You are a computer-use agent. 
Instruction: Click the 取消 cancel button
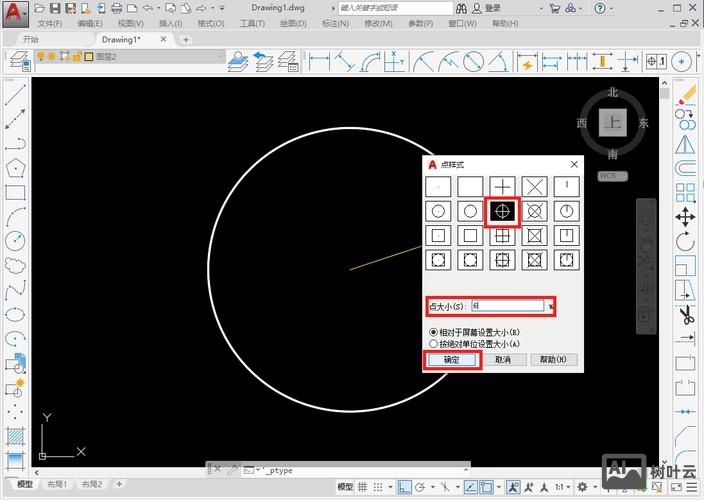pyautogui.click(x=502, y=360)
